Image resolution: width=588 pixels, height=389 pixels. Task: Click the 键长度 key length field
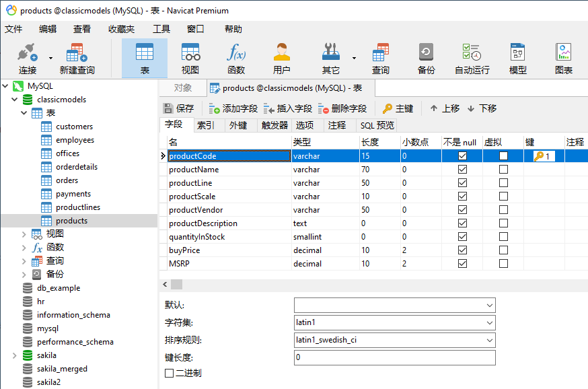click(394, 357)
